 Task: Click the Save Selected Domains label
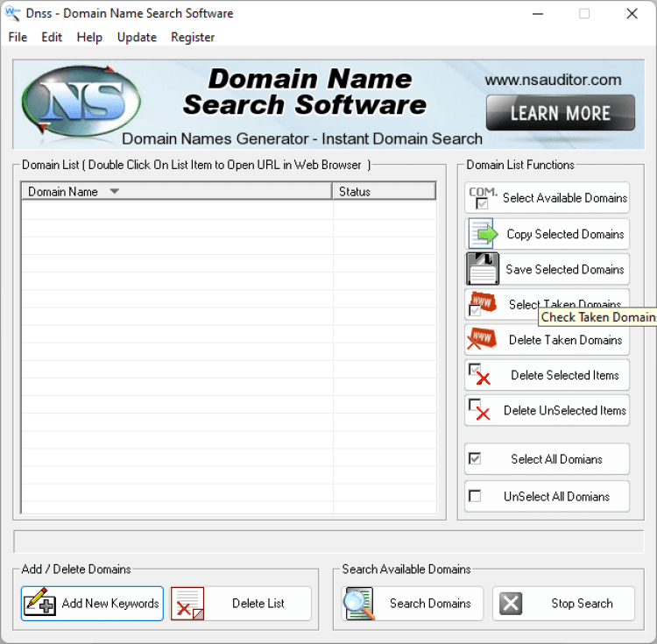[x=565, y=269]
